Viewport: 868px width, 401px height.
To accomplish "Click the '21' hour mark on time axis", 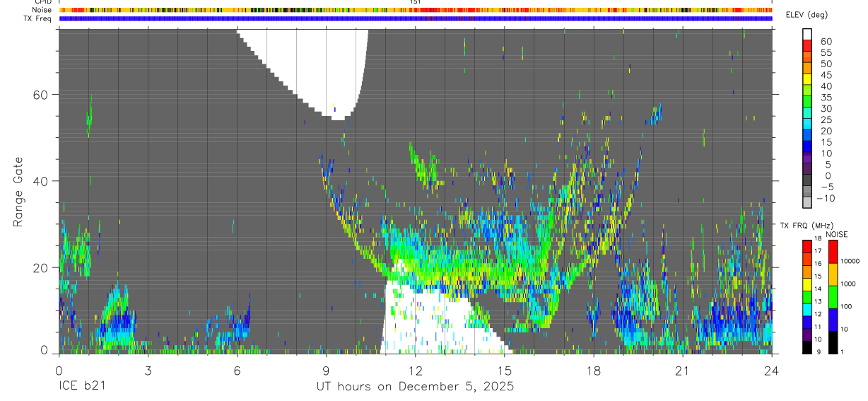I will pos(683,370).
